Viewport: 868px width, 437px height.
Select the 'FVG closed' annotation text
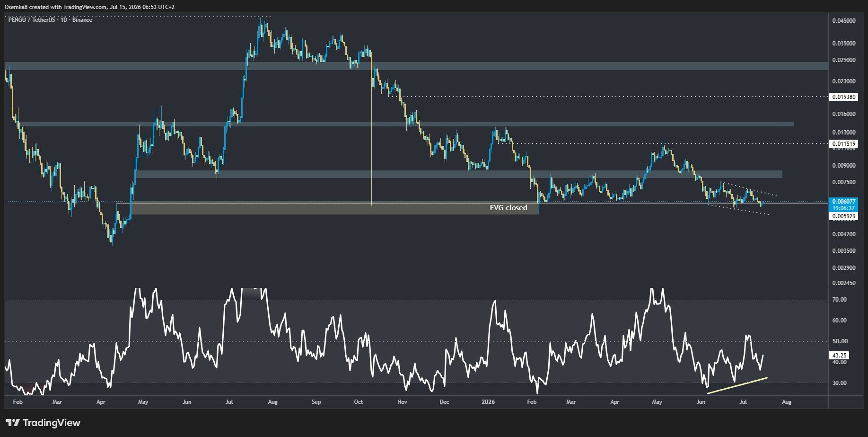click(508, 208)
